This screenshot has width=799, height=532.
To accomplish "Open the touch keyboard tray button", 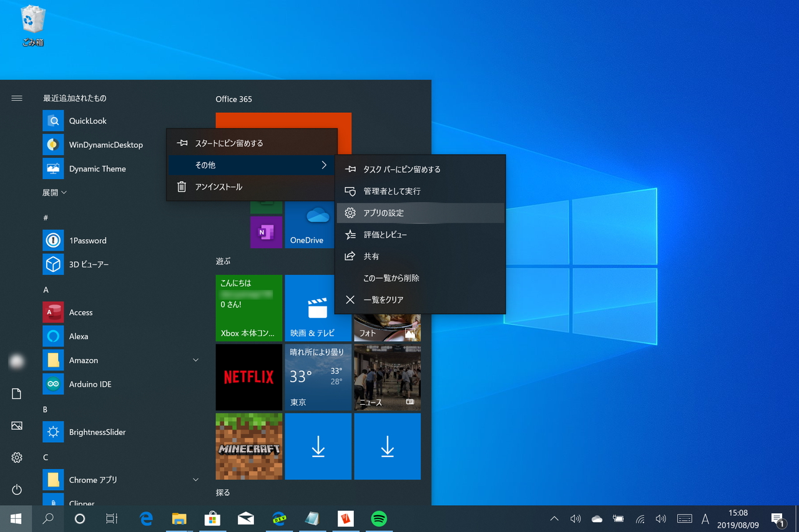I will [685, 519].
